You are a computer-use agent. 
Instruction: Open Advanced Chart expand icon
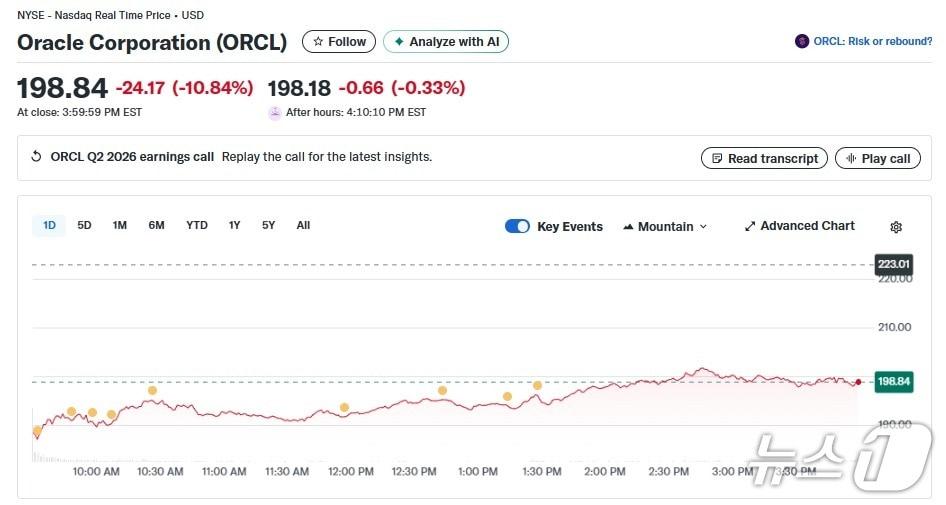750,226
